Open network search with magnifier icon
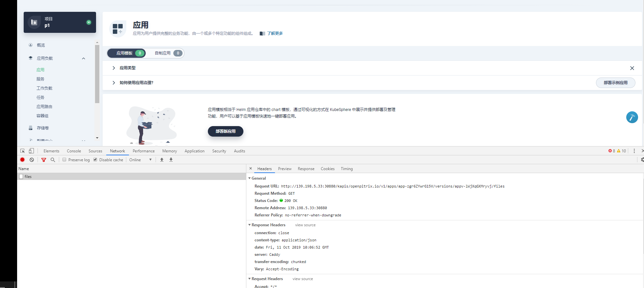Viewport: 644px width, 288px height. pos(53,160)
